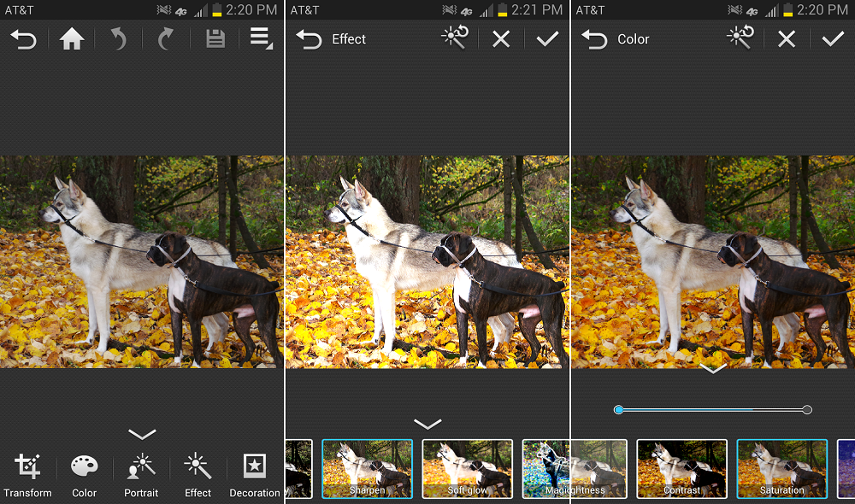Screen dimensions: 855x504
Task: Click the saturation slider track
Action: pyautogui.click(x=712, y=410)
